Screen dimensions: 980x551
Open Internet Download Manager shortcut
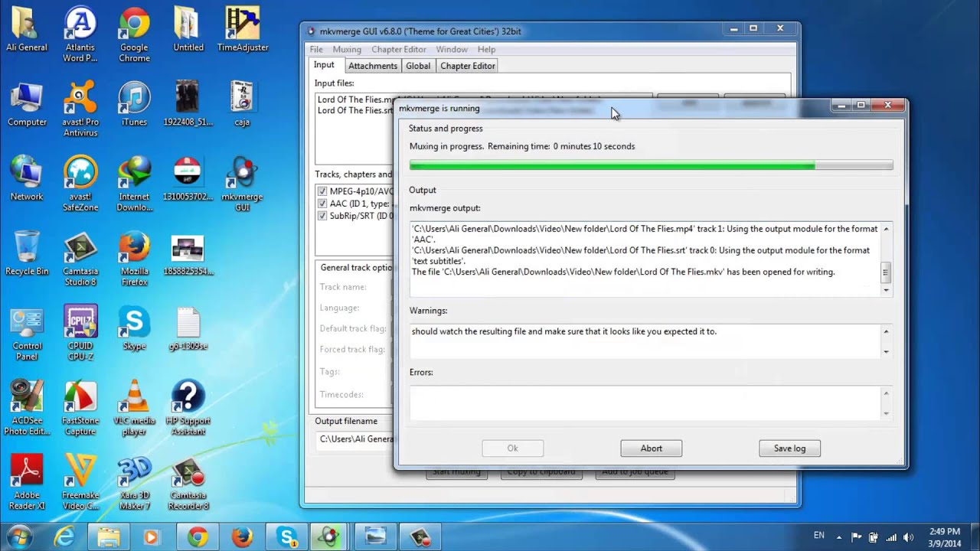pos(134,184)
